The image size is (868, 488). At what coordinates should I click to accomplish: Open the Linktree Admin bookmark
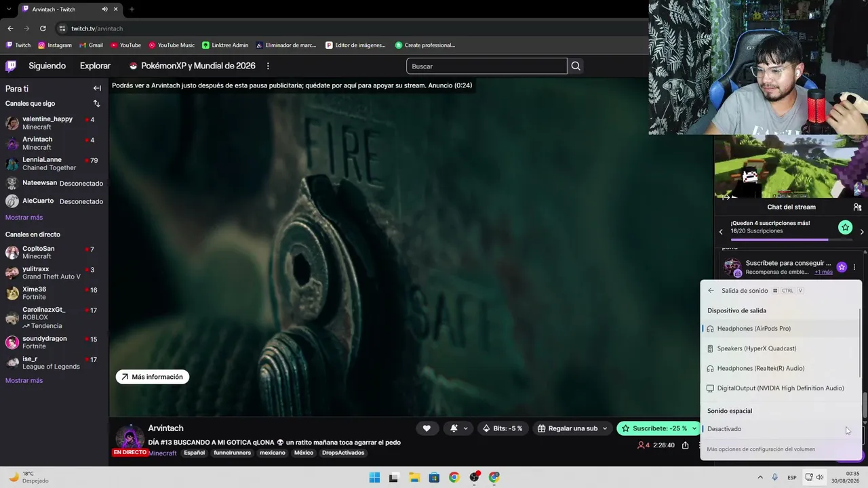225,45
